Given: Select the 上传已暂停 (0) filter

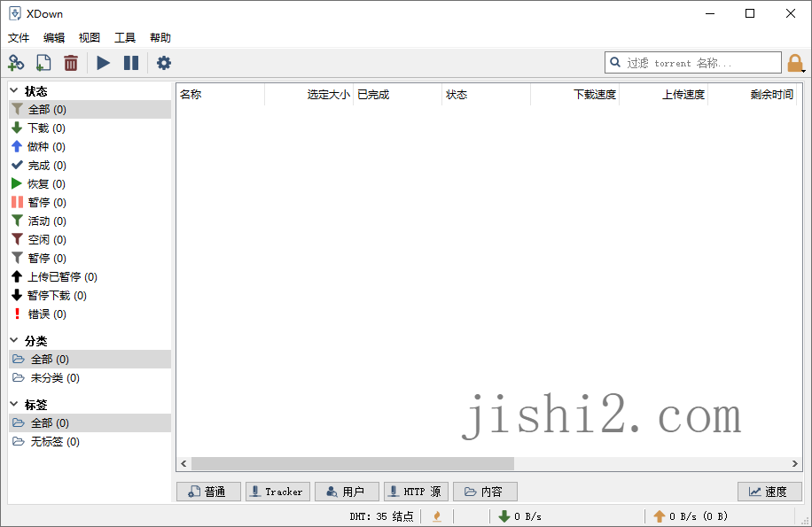Looking at the screenshot, I should [x=90, y=276].
